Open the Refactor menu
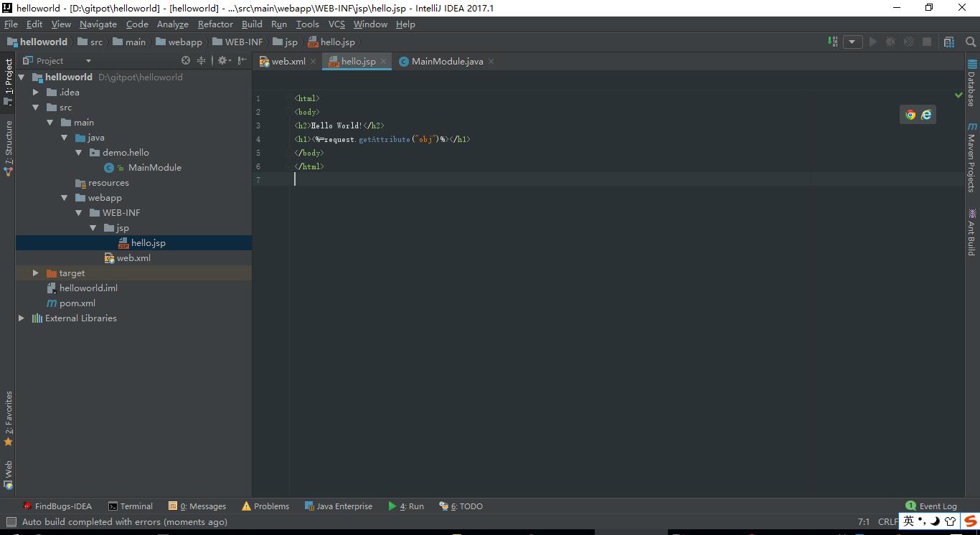This screenshot has width=980, height=535. 215,24
